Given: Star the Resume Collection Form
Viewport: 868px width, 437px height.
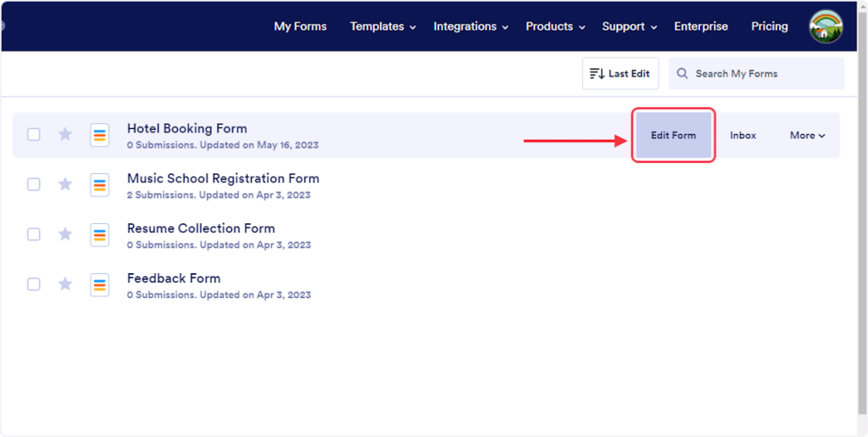Looking at the screenshot, I should click(x=65, y=234).
